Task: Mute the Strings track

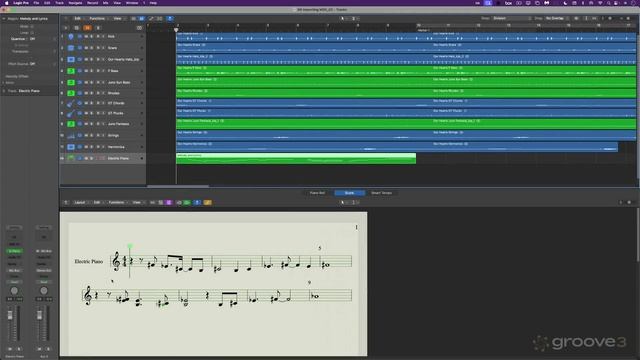Action: pos(86,136)
